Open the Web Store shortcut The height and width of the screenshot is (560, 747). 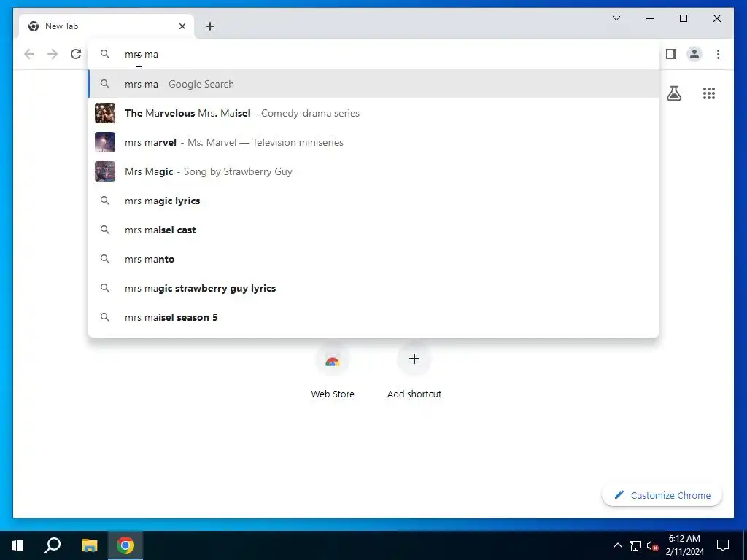coord(333,373)
